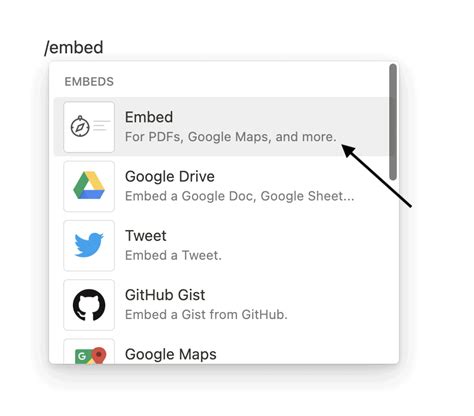Click the Google Drive triangle icon
The width and height of the screenshot is (474, 416).
point(89,186)
